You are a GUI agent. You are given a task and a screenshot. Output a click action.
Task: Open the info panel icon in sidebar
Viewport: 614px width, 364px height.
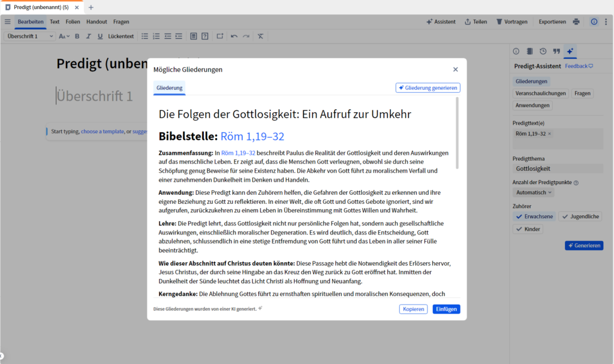(516, 51)
